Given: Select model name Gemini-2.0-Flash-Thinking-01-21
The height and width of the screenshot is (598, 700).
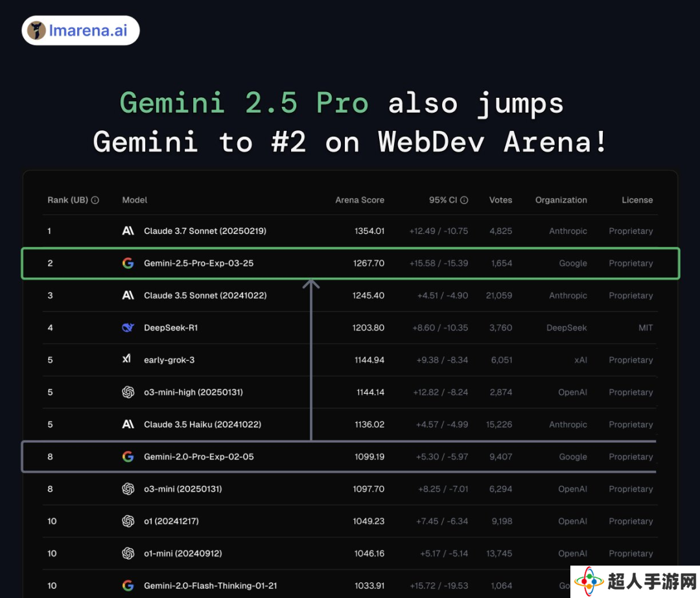Looking at the screenshot, I should coord(210,586).
